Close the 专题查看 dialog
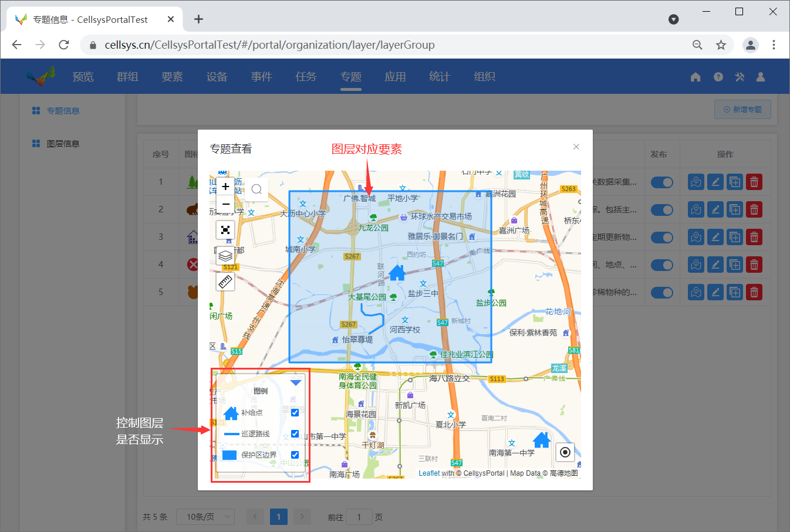 (576, 147)
